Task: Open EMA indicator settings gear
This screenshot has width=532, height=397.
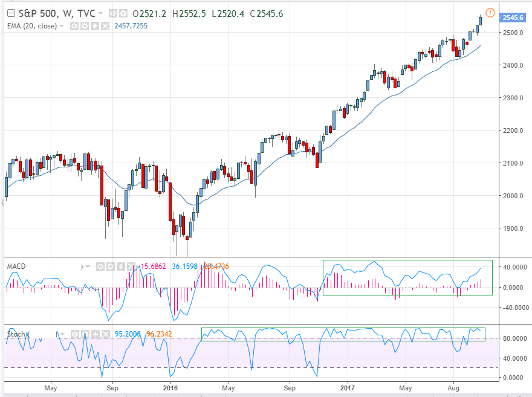Action: click(85, 26)
